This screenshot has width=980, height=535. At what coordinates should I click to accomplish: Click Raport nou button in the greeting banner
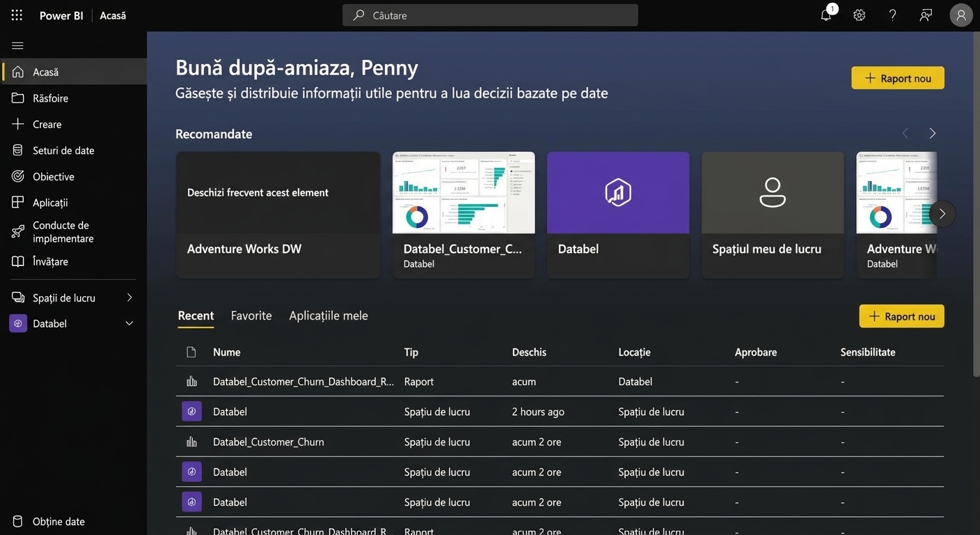pos(898,78)
